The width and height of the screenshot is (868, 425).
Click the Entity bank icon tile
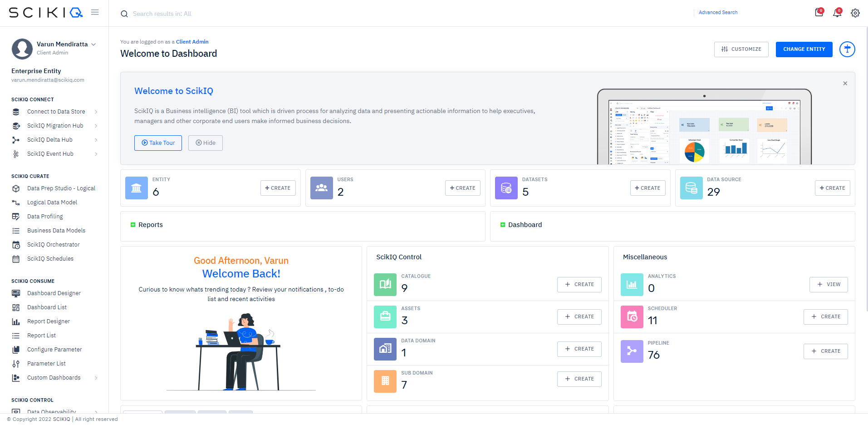(x=137, y=188)
